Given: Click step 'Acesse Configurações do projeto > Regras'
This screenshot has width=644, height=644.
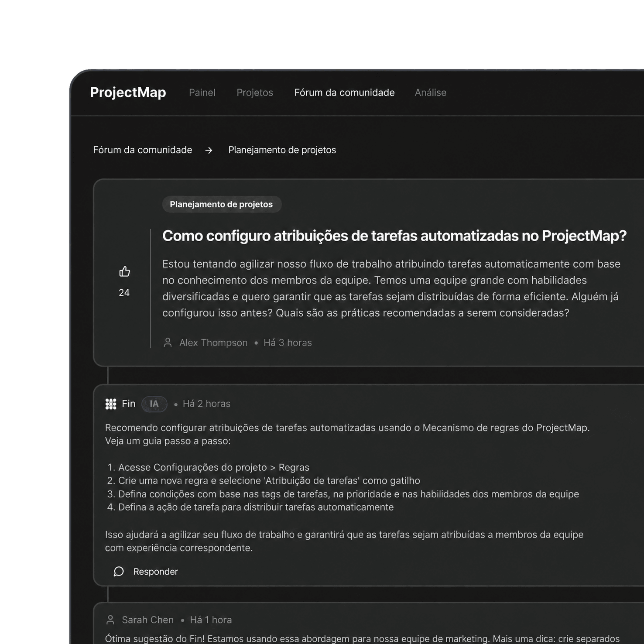Looking at the screenshot, I should pyautogui.click(x=214, y=467).
